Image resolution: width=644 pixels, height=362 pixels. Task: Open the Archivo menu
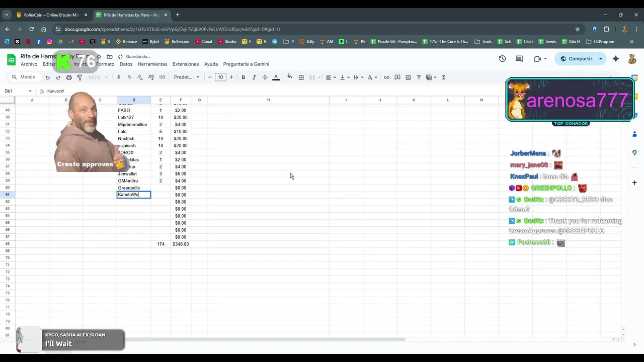click(29, 64)
